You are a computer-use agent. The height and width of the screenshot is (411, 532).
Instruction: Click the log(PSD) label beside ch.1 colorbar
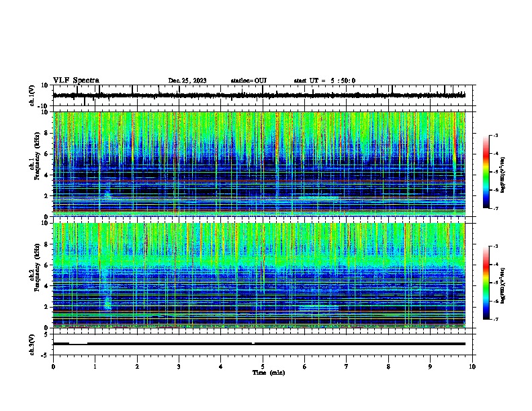coord(502,175)
